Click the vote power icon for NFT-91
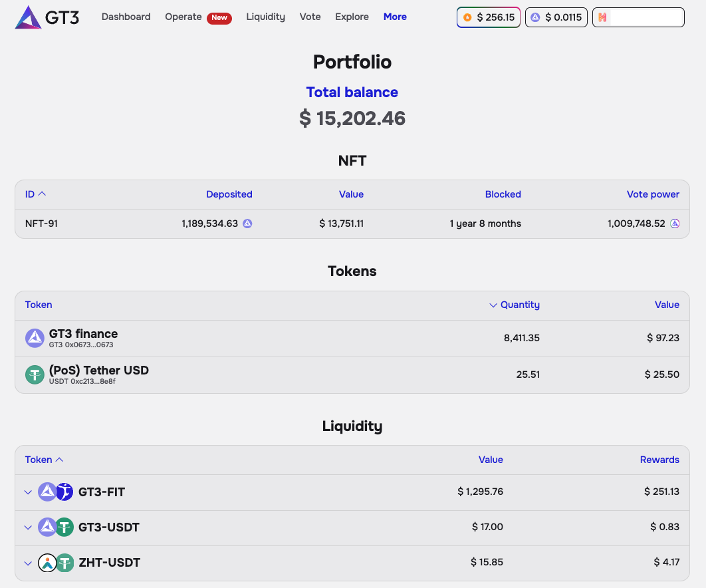 tap(675, 223)
